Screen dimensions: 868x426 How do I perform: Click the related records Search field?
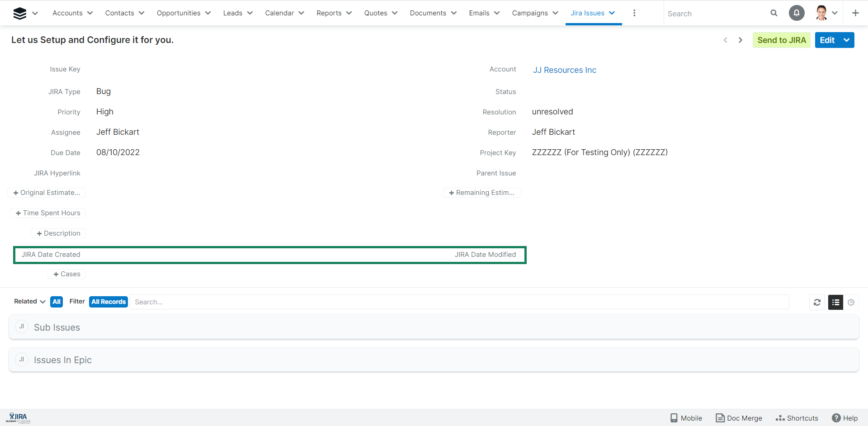[x=459, y=302]
